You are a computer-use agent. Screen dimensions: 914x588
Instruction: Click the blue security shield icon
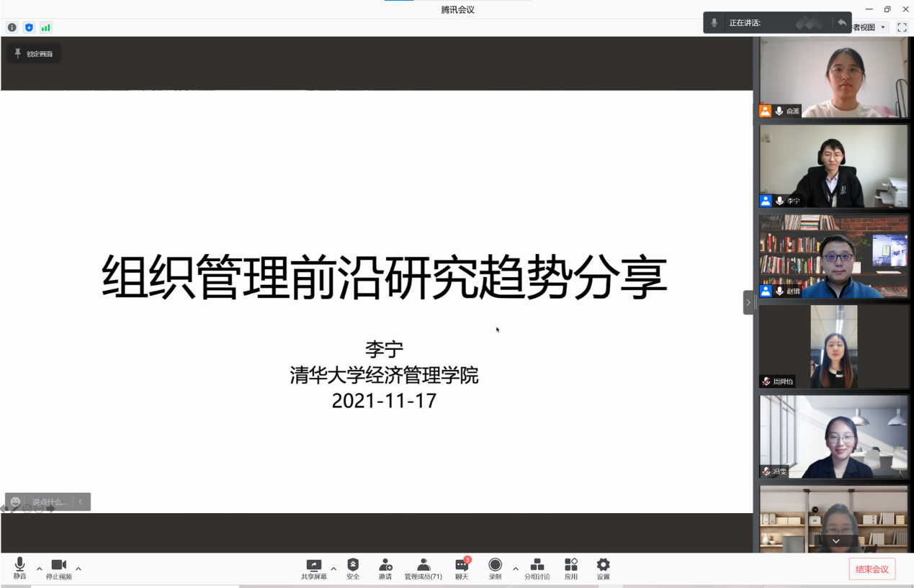[x=29, y=27]
